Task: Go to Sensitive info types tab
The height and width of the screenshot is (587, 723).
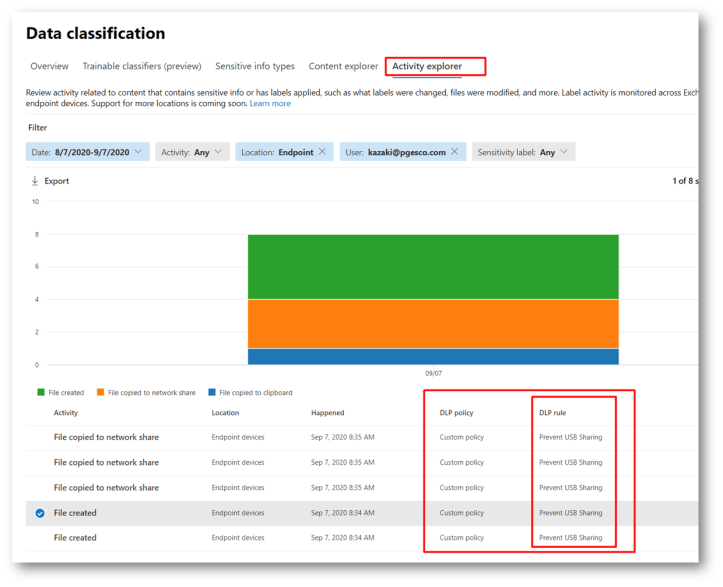Action: (x=255, y=67)
